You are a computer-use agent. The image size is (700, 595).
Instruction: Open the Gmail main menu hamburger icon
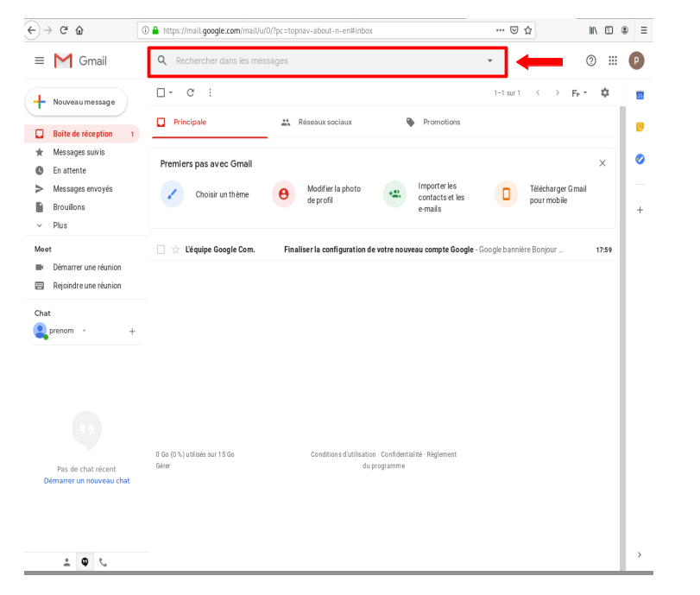[39, 60]
